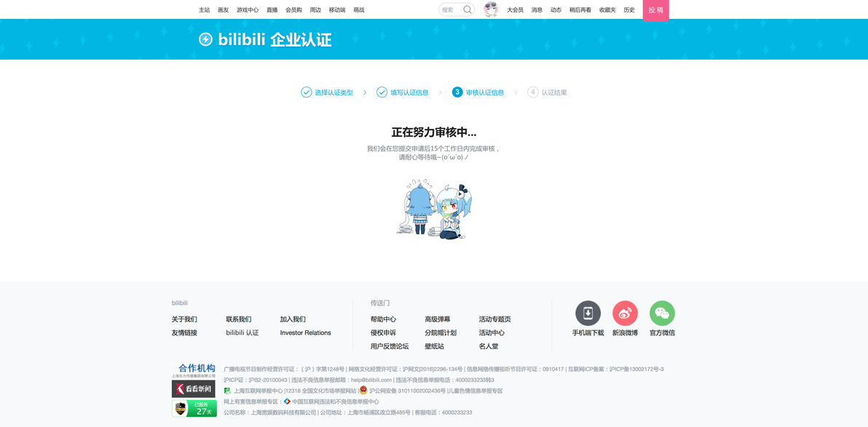Viewport: 868px width, 427px height.
Task: Click the 12318 全国文化市场举报网站 link
Action: [x=321, y=391]
